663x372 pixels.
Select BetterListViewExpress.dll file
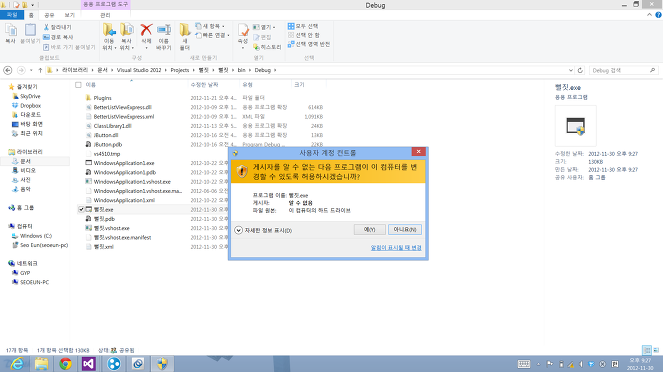tap(122, 107)
